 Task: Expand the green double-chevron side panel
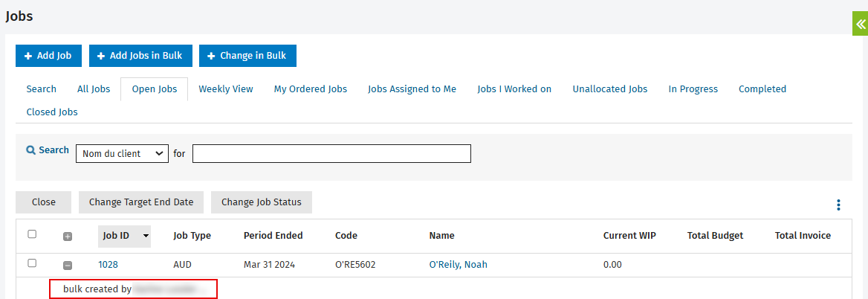861,25
